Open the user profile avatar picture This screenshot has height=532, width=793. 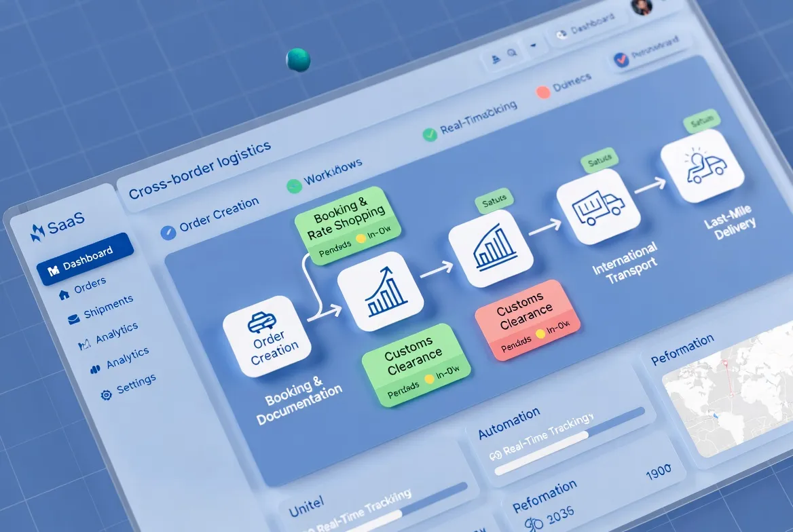click(642, 8)
